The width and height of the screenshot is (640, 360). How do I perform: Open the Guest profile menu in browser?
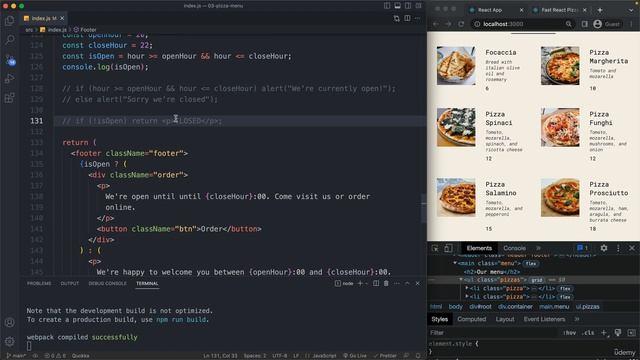click(607, 24)
